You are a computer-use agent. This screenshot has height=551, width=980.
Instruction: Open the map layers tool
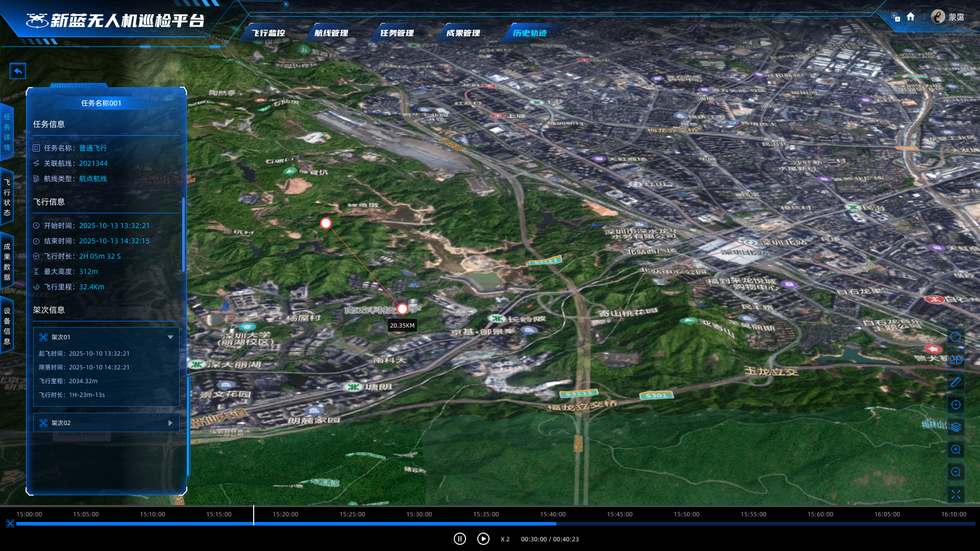(x=955, y=427)
